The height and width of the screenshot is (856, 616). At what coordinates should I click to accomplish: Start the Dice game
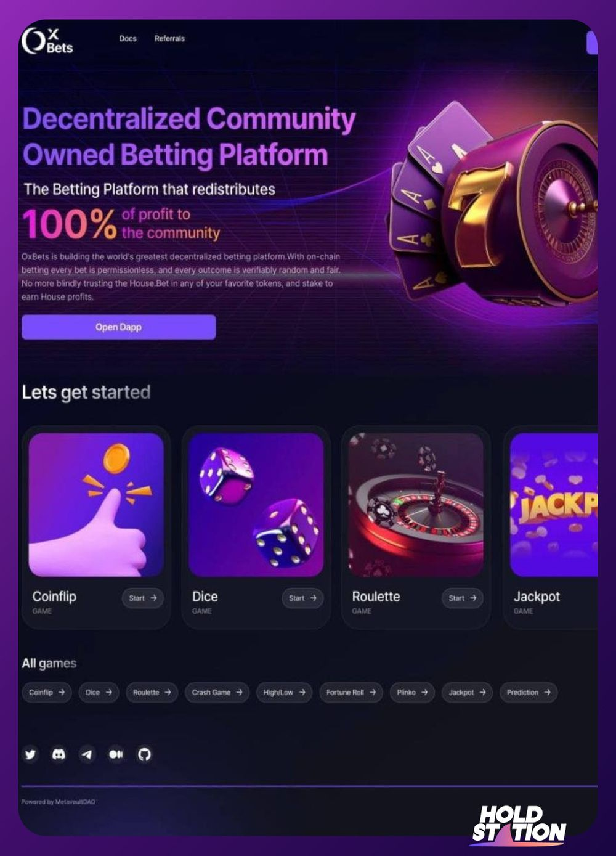(x=302, y=598)
